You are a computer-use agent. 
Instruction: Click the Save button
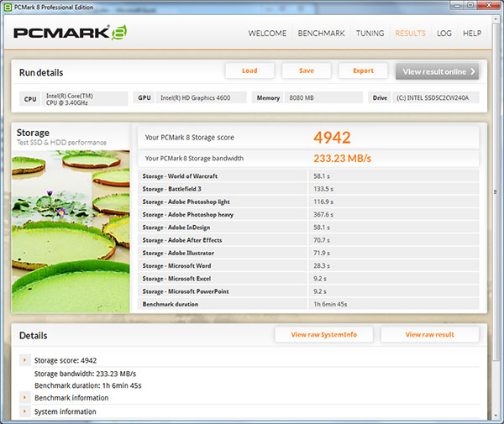coord(307,71)
